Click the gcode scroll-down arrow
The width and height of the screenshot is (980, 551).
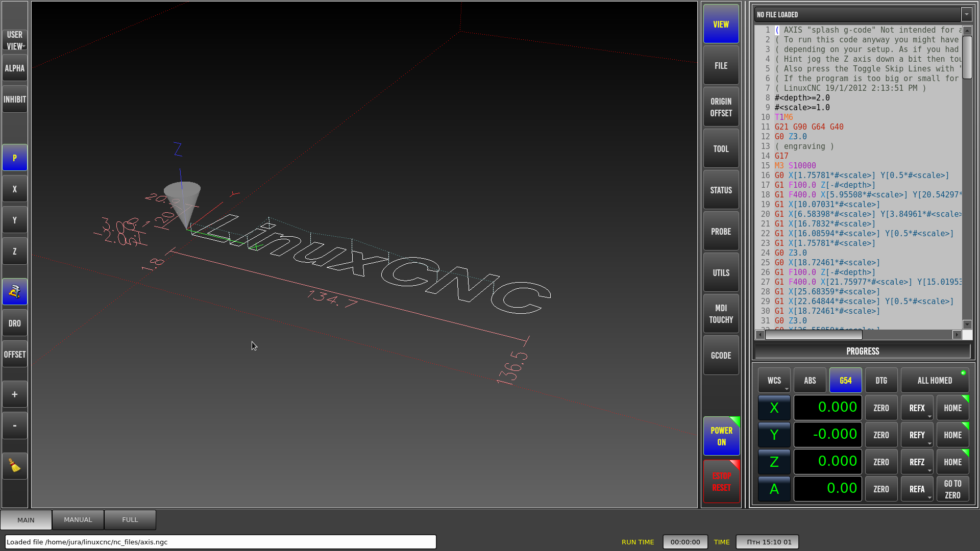[967, 324]
